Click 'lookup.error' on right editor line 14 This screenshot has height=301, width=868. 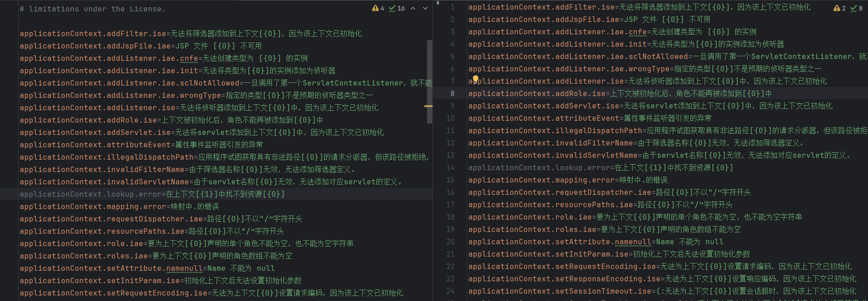pyautogui.click(x=583, y=167)
